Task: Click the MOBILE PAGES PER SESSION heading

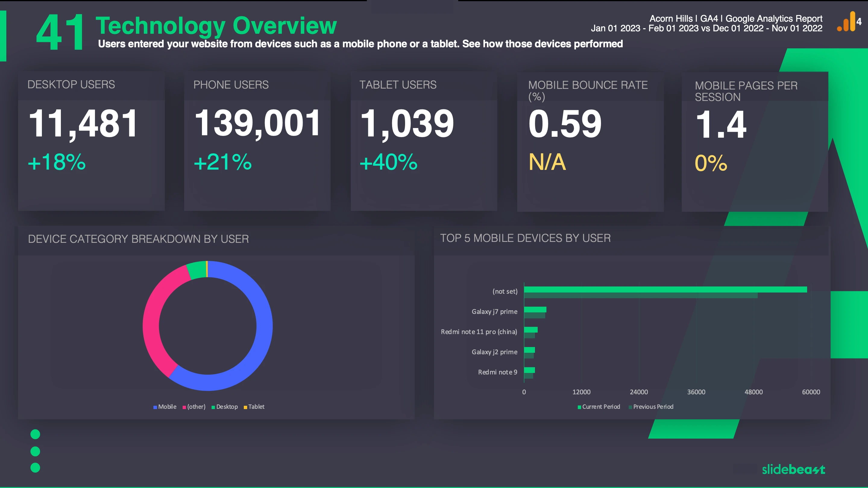Action: tap(746, 91)
